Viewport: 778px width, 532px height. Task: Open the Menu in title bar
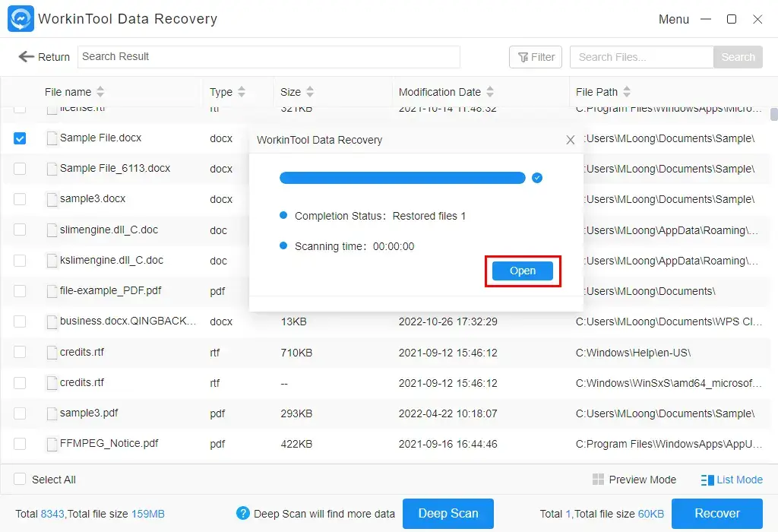click(x=673, y=19)
